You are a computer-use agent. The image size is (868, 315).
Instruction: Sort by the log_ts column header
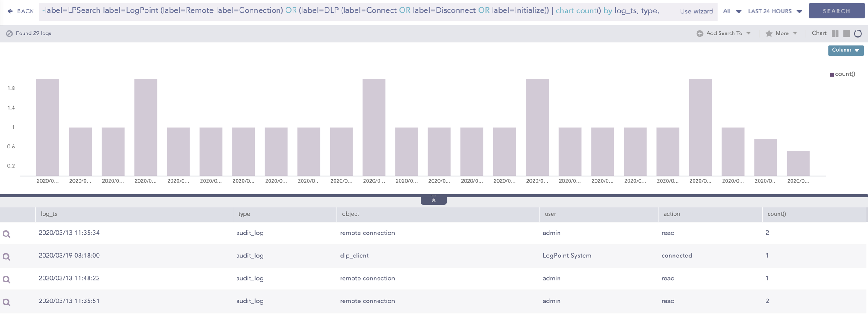coord(49,214)
